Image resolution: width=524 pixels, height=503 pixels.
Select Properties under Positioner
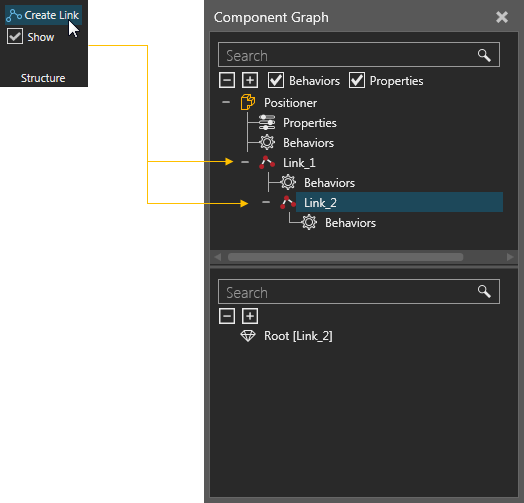click(x=309, y=123)
